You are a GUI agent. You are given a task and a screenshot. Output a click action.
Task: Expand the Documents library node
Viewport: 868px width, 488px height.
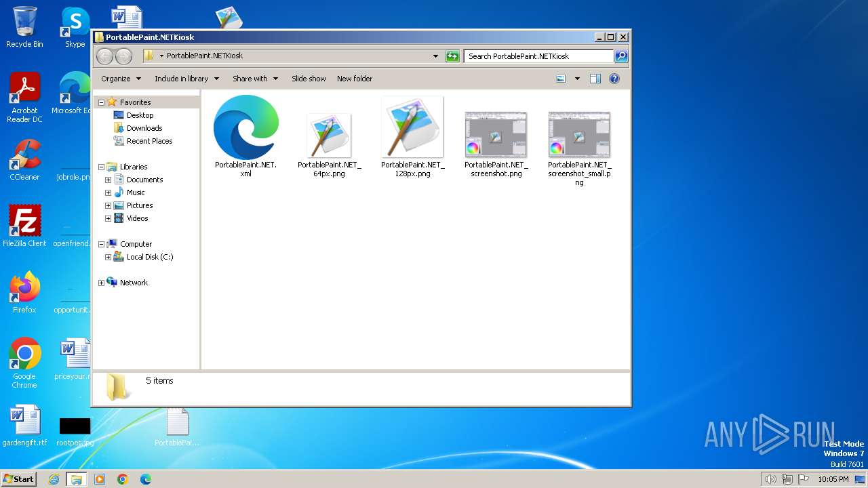click(x=108, y=180)
